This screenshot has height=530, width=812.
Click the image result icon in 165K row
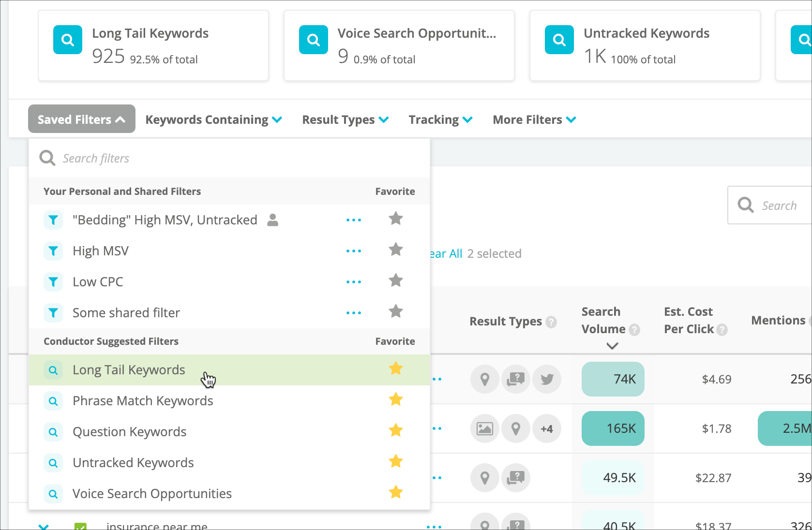tap(485, 428)
